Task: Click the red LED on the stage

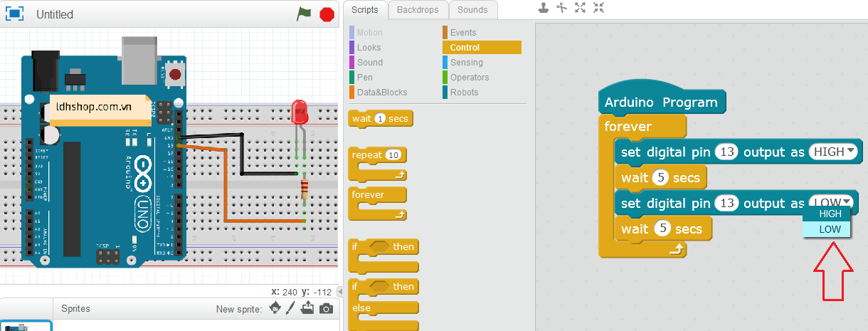Action: coord(300,112)
